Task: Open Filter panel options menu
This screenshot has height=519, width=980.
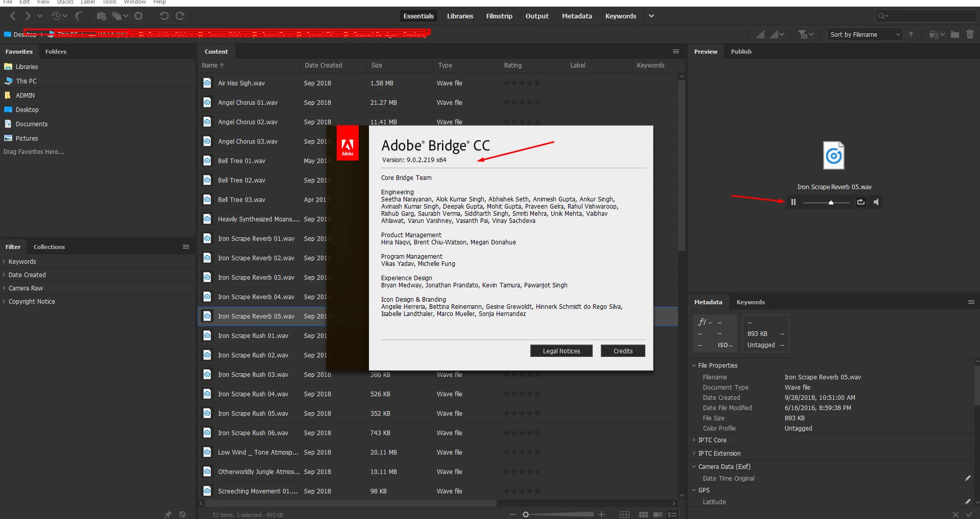Action: [x=186, y=247]
